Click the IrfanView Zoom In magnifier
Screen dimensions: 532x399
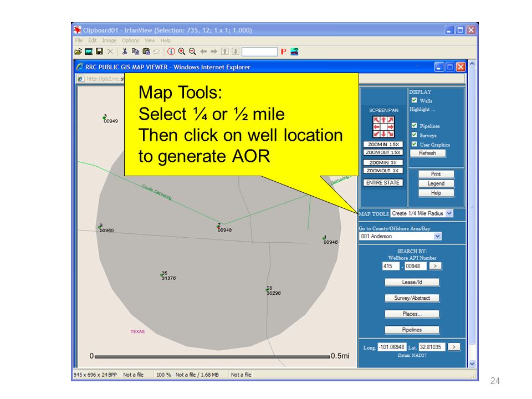[182, 52]
